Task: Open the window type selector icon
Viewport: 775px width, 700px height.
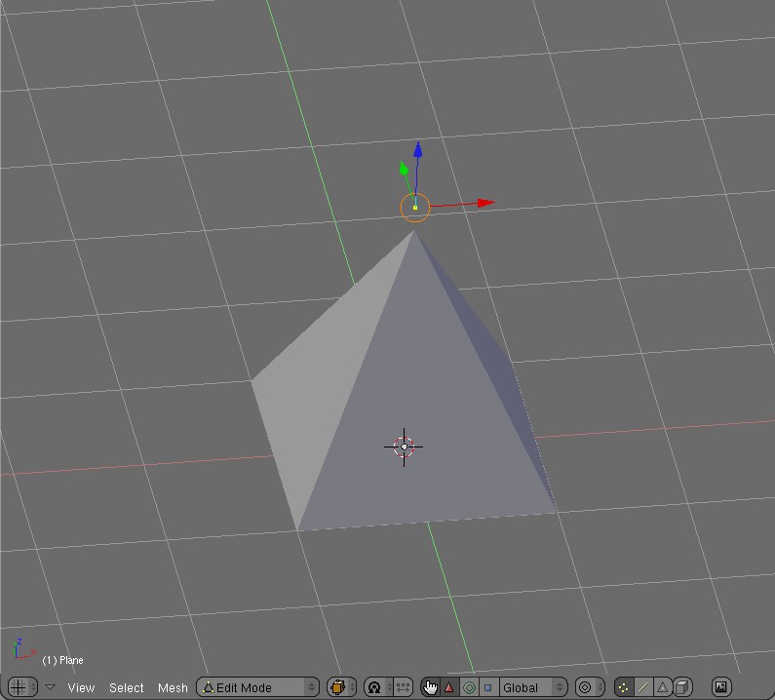Action: click(19, 687)
